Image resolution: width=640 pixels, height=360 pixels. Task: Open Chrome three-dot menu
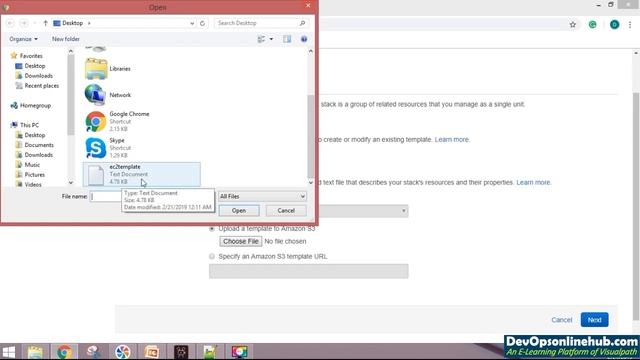click(x=630, y=24)
